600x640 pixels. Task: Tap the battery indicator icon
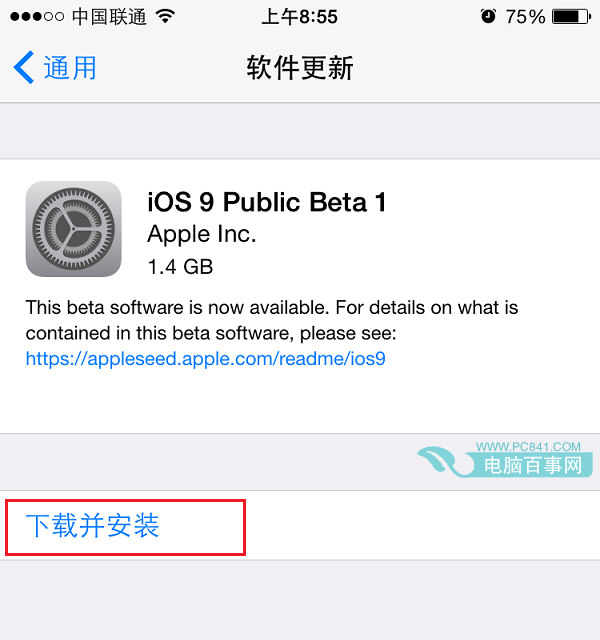coord(571,17)
